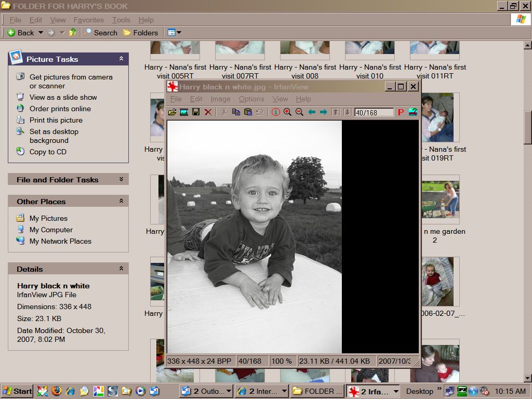
Task: Zoom in using the magnifier plus icon
Action: 287,112
